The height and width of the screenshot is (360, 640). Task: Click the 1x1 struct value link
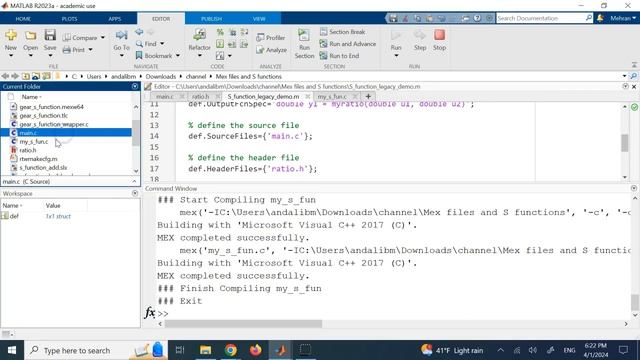click(58, 216)
